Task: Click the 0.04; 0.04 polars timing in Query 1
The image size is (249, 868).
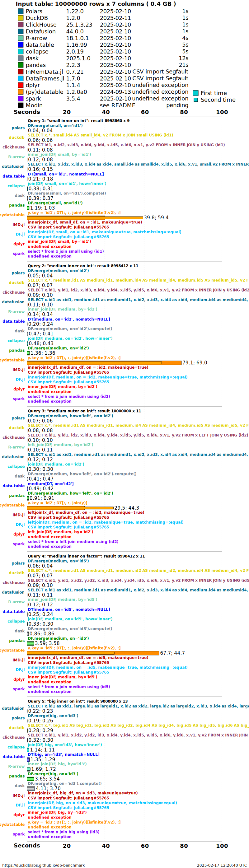Action: tap(40, 130)
